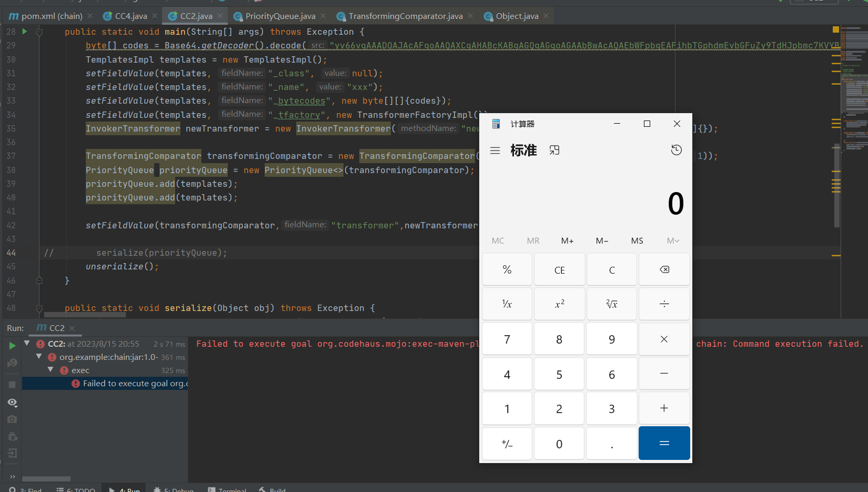
Task: Click the x squared key
Action: [x=559, y=304]
